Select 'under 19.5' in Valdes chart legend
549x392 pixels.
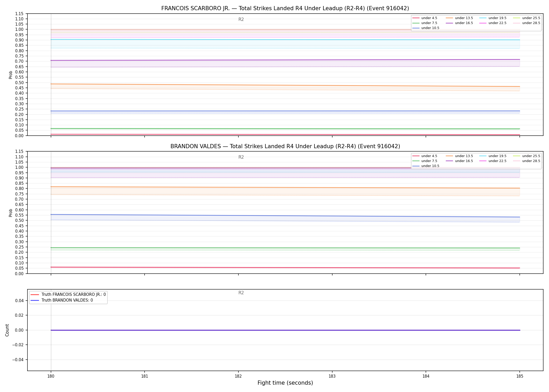493,156
